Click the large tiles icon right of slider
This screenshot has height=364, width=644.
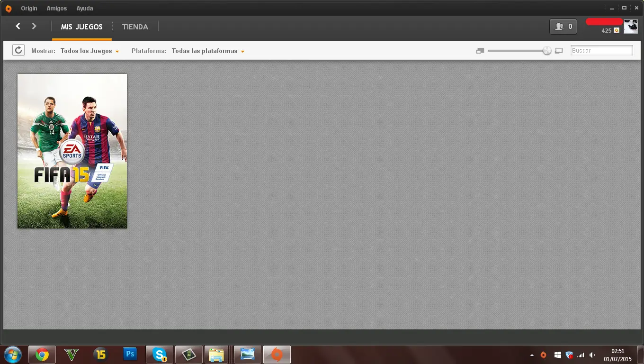pyautogui.click(x=559, y=51)
